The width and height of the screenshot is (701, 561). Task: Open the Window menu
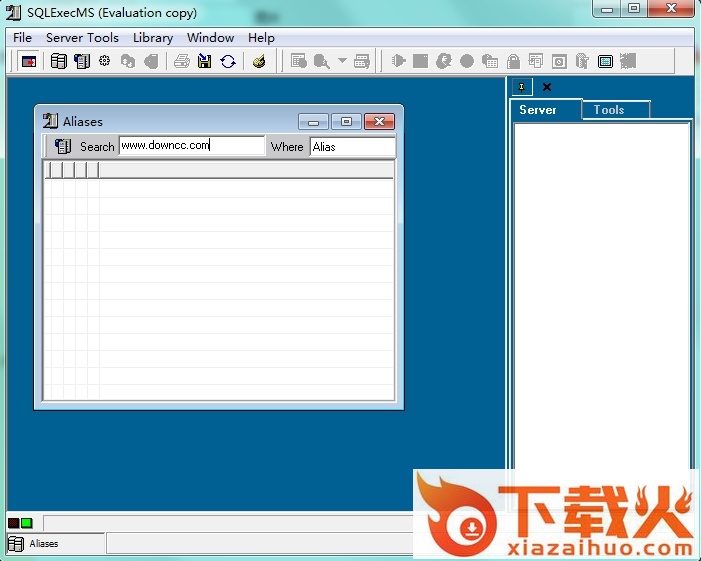tap(211, 38)
